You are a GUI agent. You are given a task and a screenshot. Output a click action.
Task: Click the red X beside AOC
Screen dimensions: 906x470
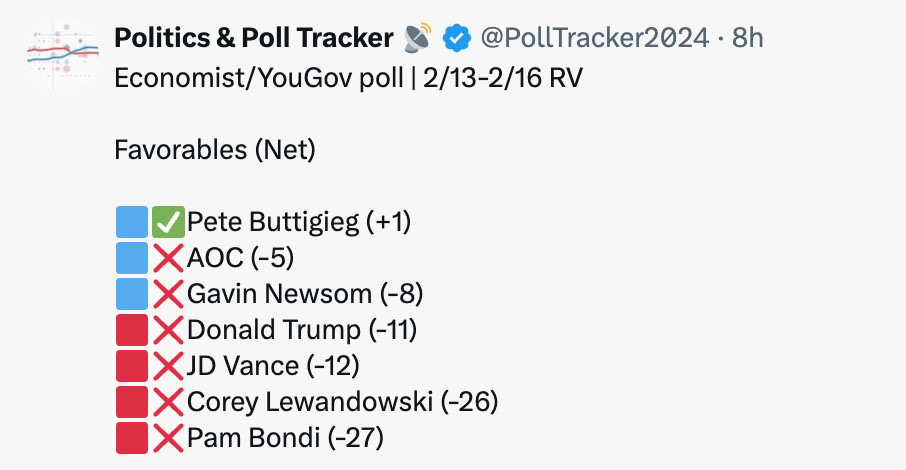tap(168, 258)
